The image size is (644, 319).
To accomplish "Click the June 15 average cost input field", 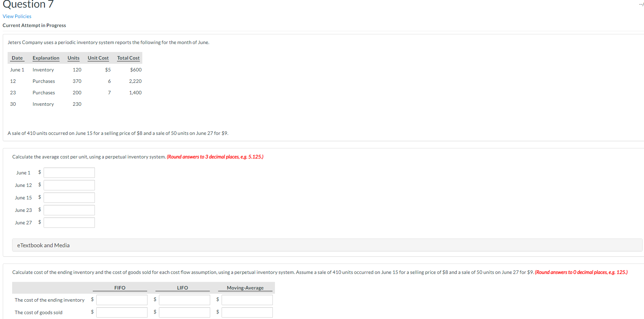I will point(69,197).
